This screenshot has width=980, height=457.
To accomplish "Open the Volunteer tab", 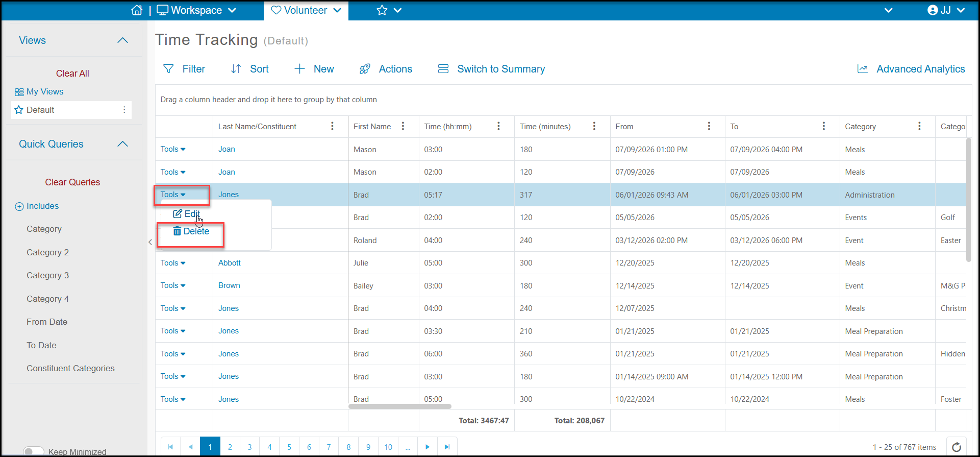I will pyautogui.click(x=306, y=10).
